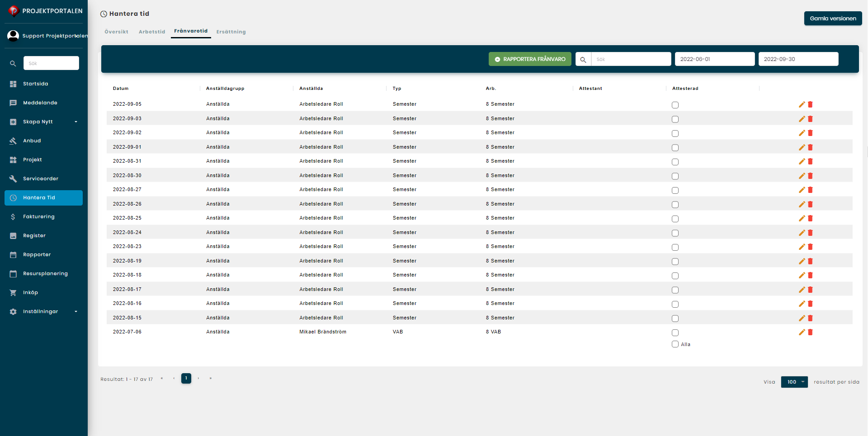This screenshot has width=868, height=436.
Task: Focus the toolbar Sök search field
Action: tap(631, 59)
